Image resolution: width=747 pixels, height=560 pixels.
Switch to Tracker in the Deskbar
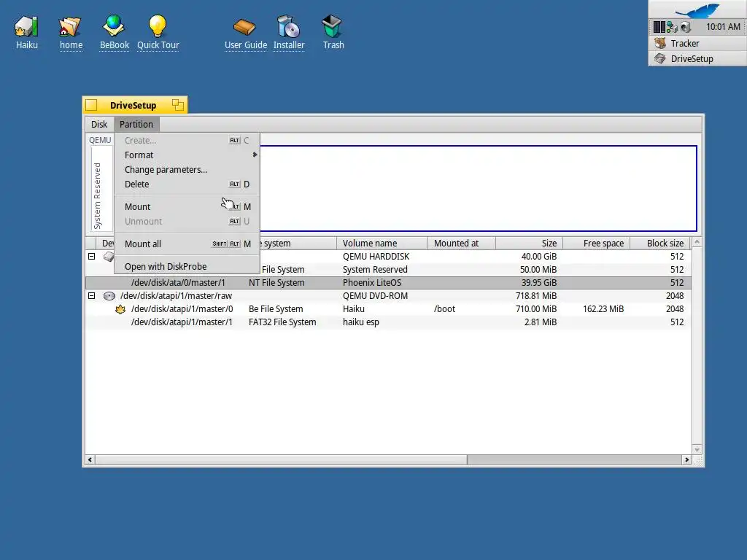[697, 43]
